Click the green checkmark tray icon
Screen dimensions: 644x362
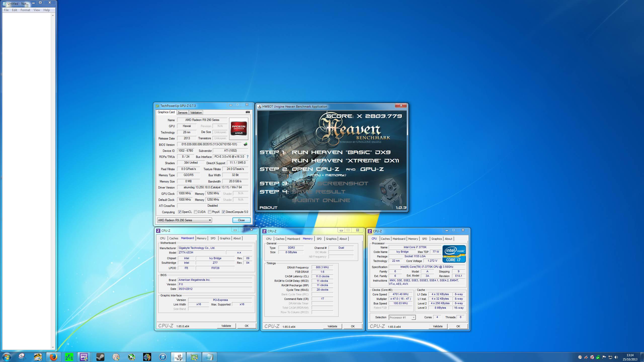click(x=598, y=357)
